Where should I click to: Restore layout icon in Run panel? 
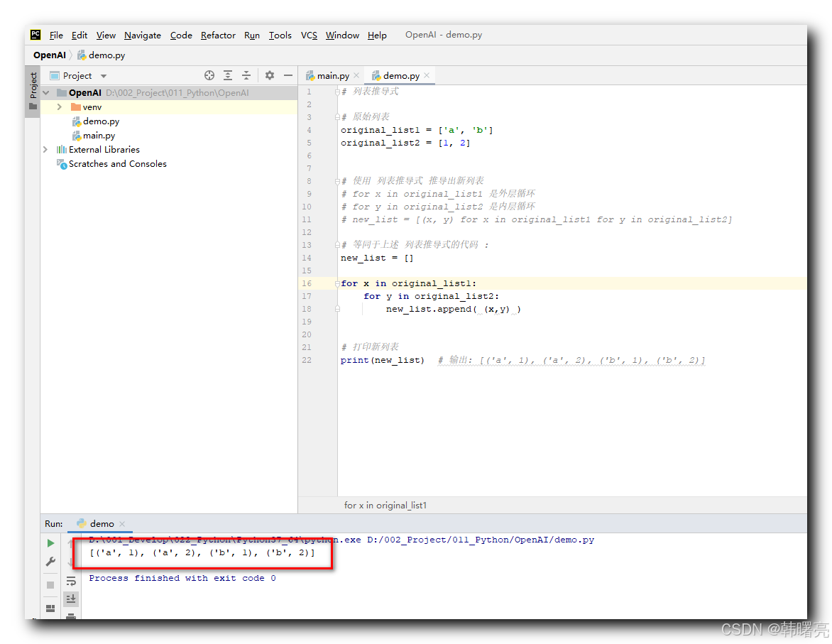[x=50, y=607]
